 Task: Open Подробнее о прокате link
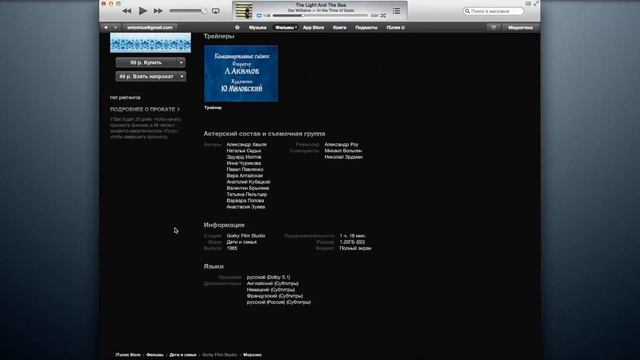pyautogui.click(x=144, y=109)
